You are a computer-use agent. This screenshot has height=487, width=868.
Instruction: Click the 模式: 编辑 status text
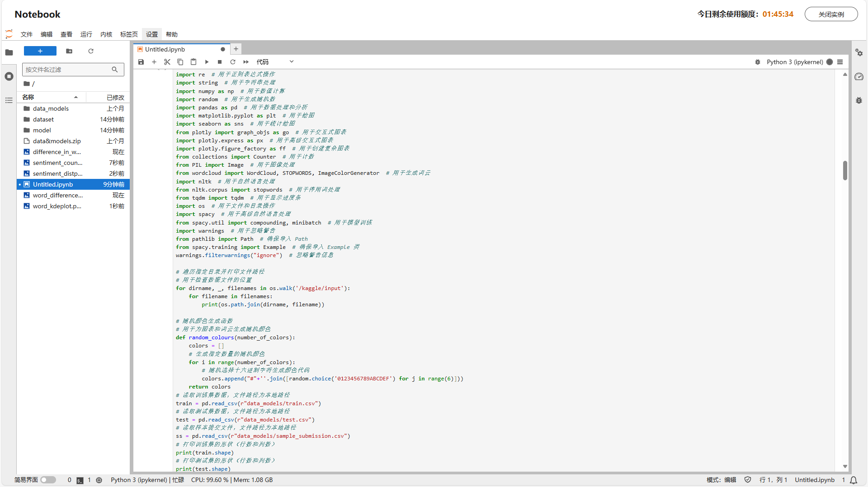point(722,480)
